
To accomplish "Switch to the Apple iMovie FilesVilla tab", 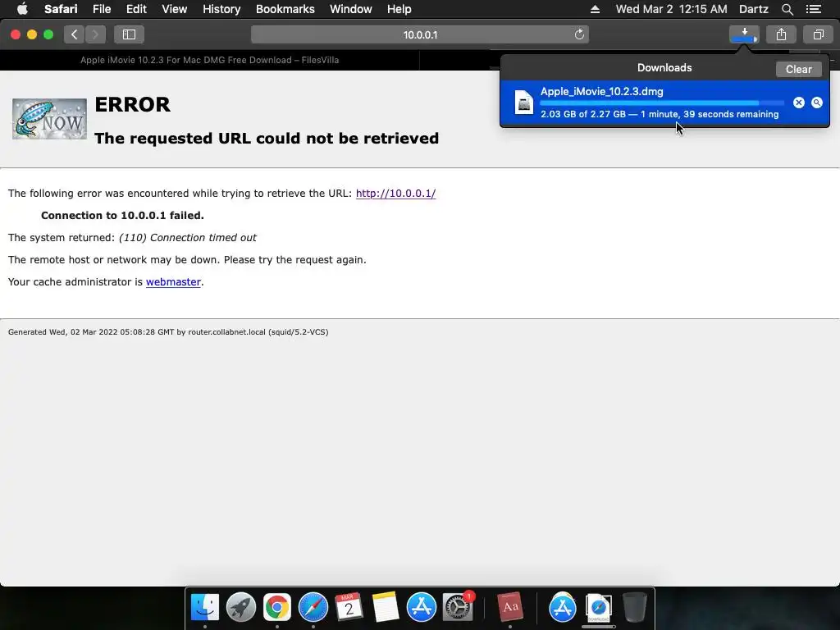I will click(209, 60).
